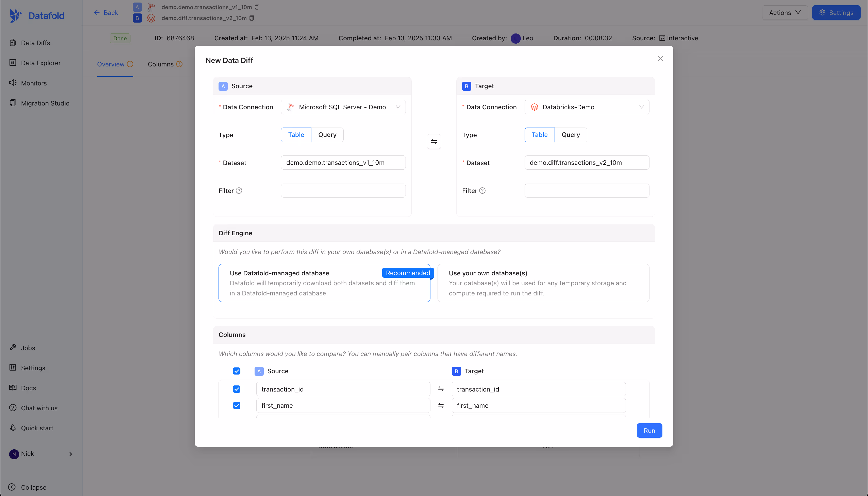The width and height of the screenshot is (868, 496).
Task: Toggle select-all columns checkbox
Action: tap(237, 371)
